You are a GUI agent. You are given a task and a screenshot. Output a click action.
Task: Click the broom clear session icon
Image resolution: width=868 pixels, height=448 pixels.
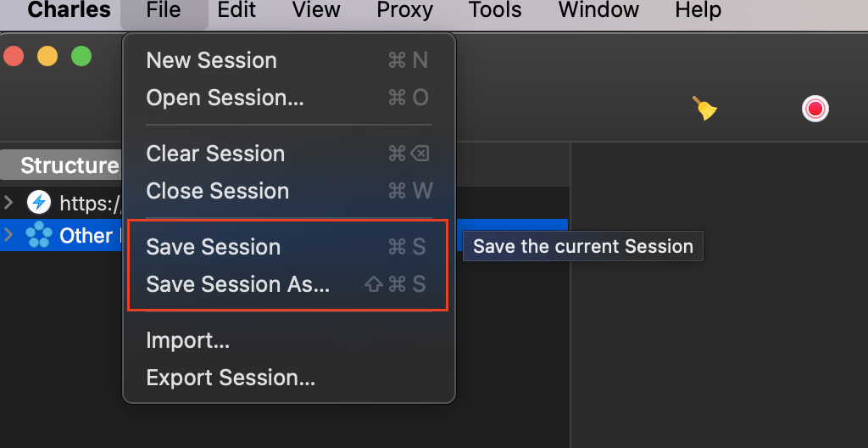tap(704, 108)
